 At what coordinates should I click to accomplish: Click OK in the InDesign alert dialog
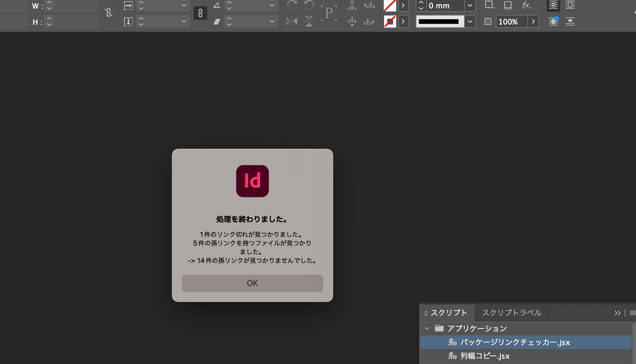[x=252, y=283]
